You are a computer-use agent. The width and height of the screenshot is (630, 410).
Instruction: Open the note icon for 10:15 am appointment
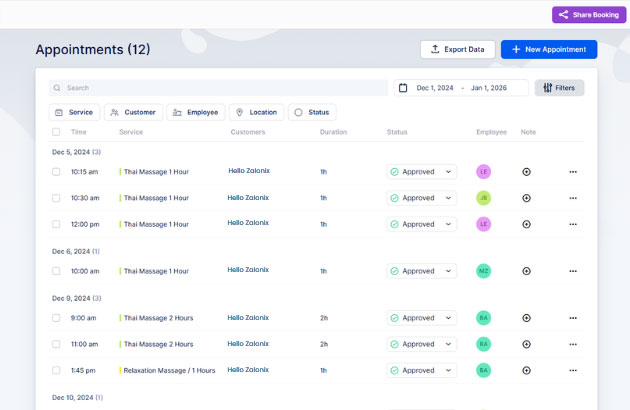click(526, 172)
